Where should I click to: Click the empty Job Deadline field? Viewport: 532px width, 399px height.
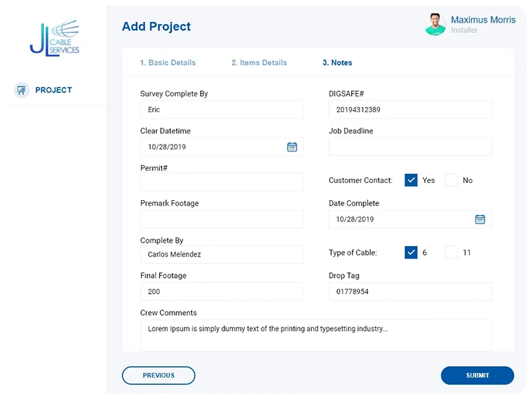[x=409, y=147]
